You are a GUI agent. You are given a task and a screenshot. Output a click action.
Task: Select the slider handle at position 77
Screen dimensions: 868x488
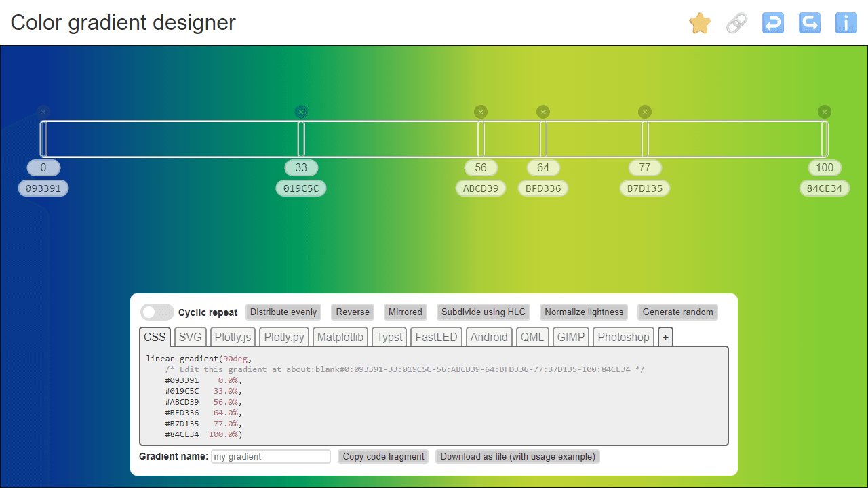pyautogui.click(x=645, y=139)
